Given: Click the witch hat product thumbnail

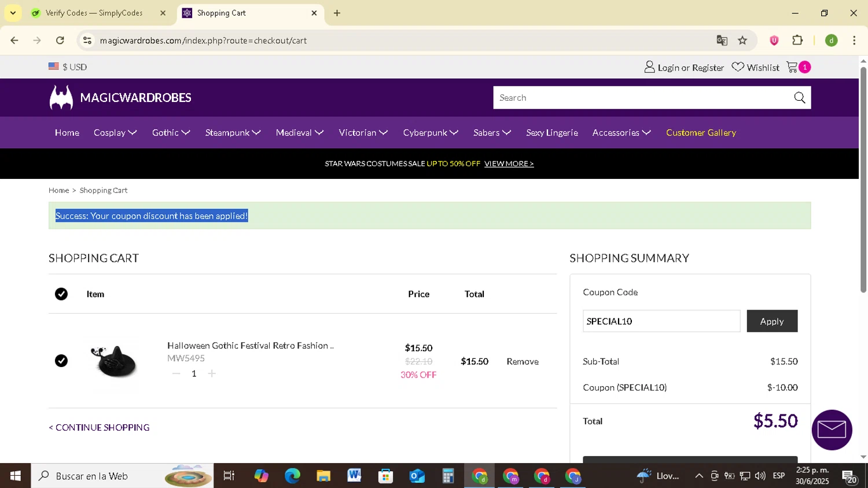Looking at the screenshot, I should 115,361.
